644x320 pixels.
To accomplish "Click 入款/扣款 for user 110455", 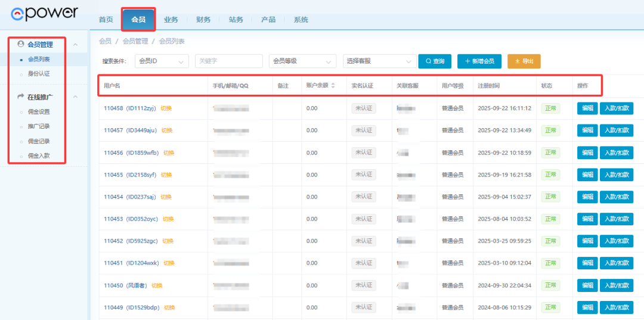I will point(617,175).
